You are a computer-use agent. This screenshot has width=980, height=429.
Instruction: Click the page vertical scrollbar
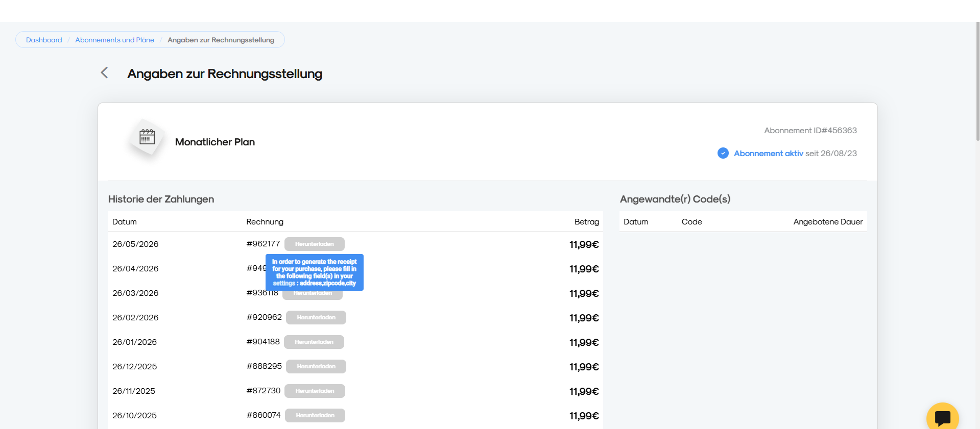pos(977,82)
